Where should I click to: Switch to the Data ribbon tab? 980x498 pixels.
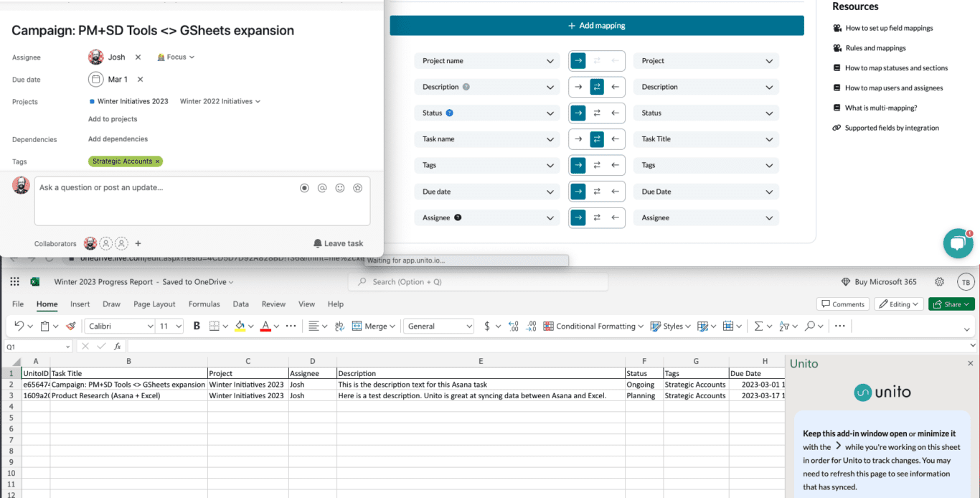pyautogui.click(x=241, y=304)
